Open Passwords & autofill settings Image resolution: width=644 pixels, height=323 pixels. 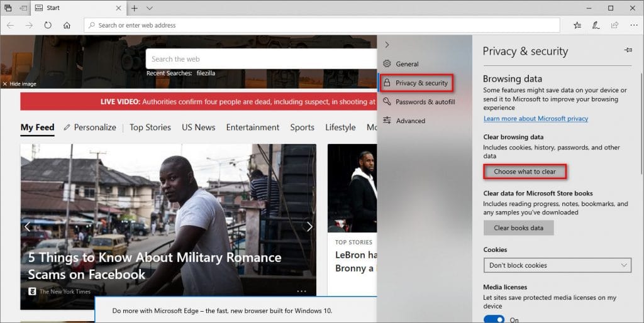[425, 102]
